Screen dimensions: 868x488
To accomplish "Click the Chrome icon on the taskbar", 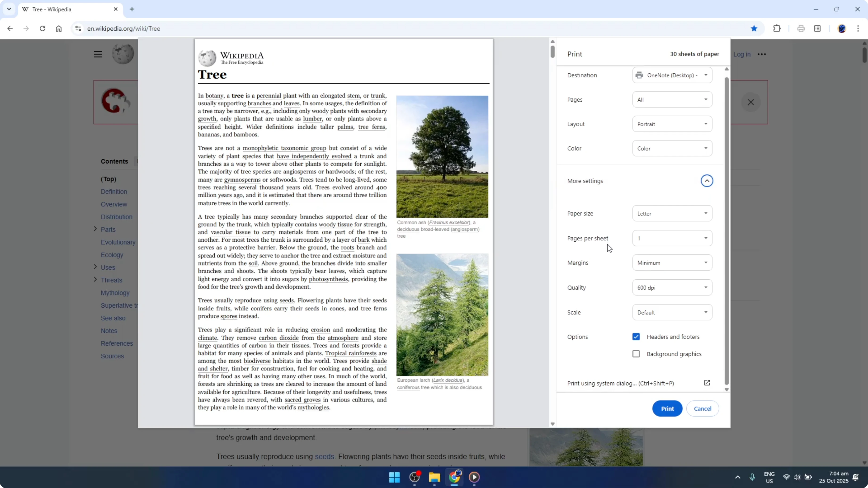I will (454, 477).
